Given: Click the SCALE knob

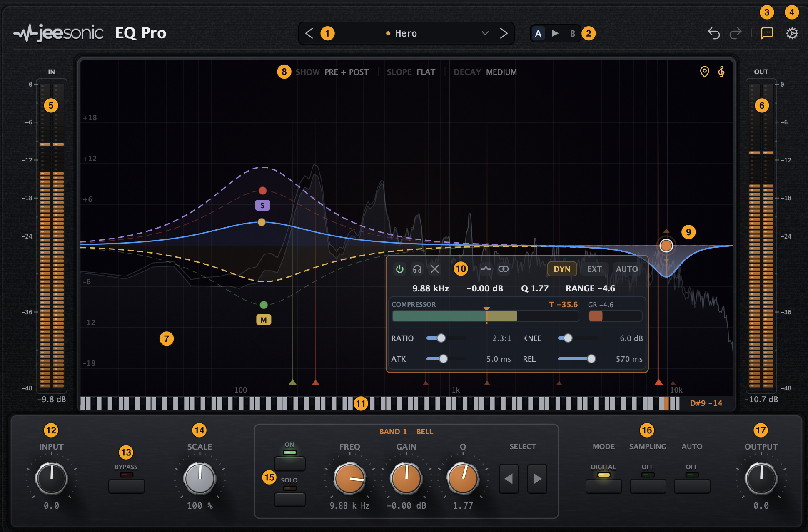Looking at the screenshot, I should pyautogui.click(x=200, y=478).
